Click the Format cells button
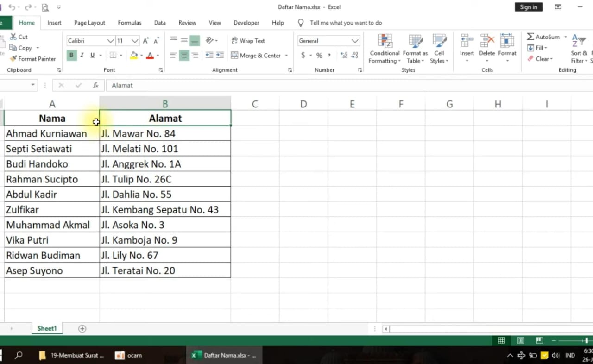The image size is (593, 364). pyautogui.click(x=507, y=49)
